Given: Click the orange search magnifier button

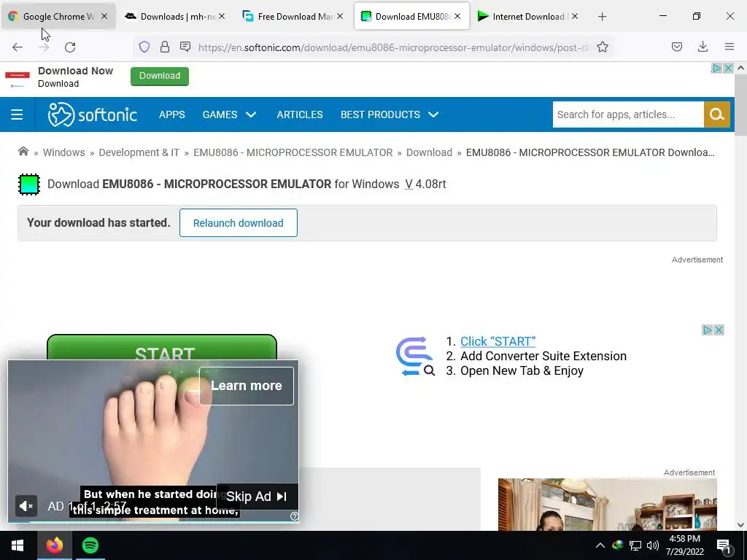Looking at the screenshot, I should pos(717,114).
